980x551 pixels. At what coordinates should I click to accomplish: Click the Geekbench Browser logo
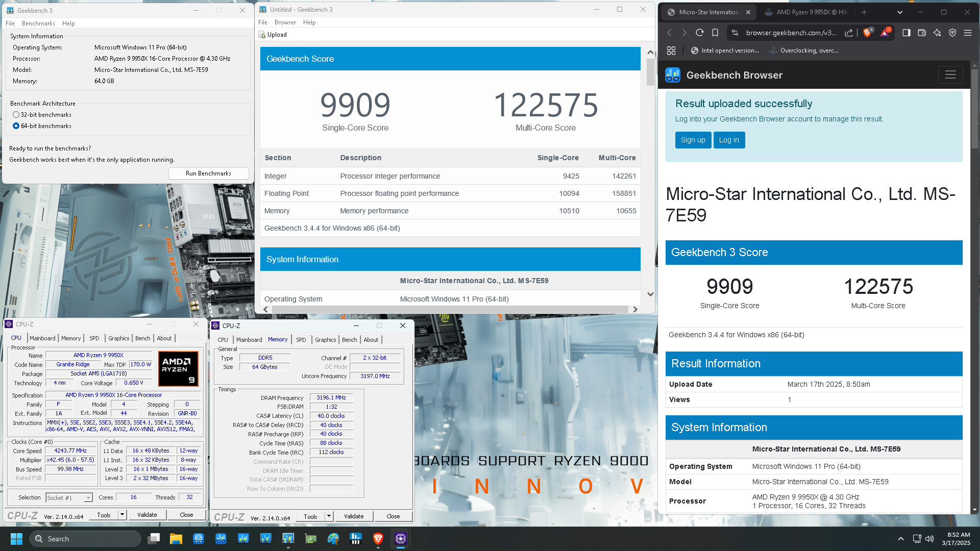[x=673, y=75]
